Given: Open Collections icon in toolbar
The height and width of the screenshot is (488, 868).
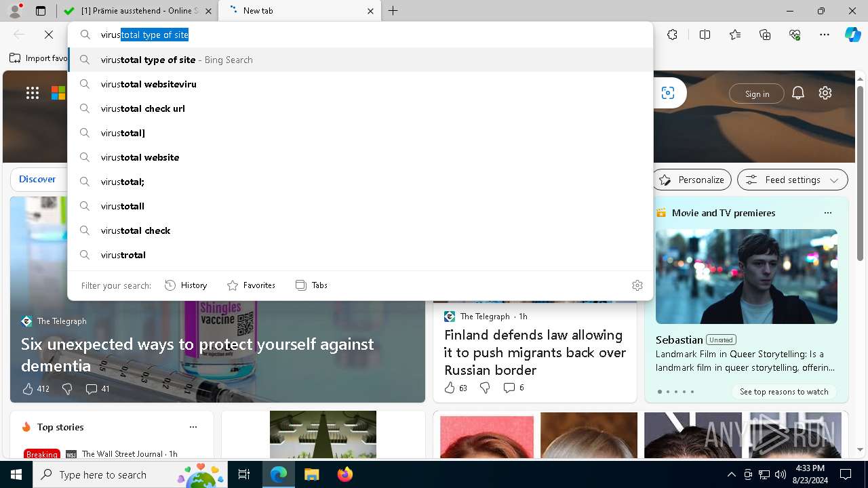Looking at the screenshot, I should 765,35.
